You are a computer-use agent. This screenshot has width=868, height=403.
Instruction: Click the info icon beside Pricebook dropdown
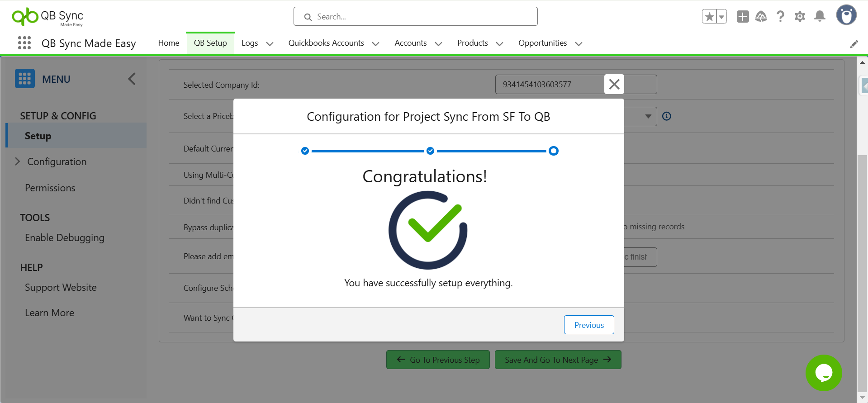pos(666,116)
